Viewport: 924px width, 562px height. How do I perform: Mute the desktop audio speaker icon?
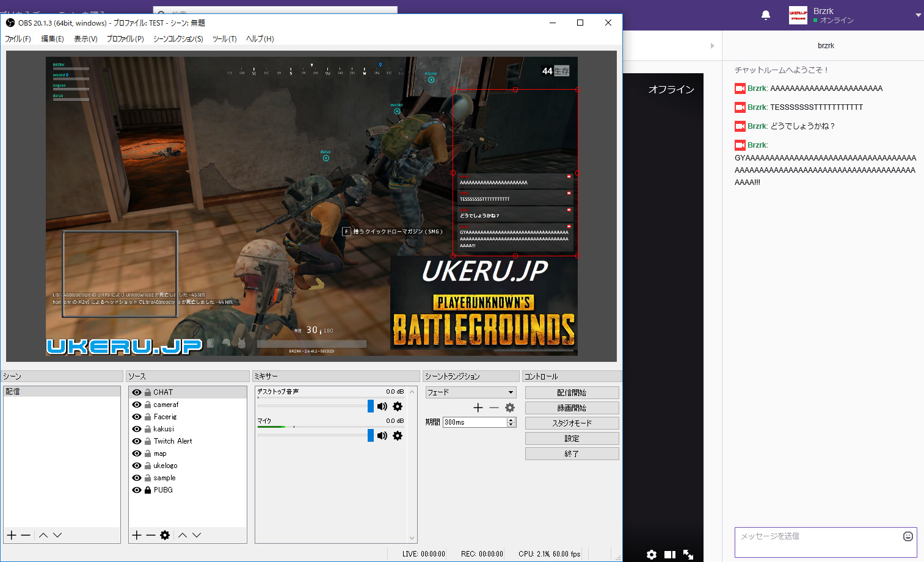tap(382, 406)
